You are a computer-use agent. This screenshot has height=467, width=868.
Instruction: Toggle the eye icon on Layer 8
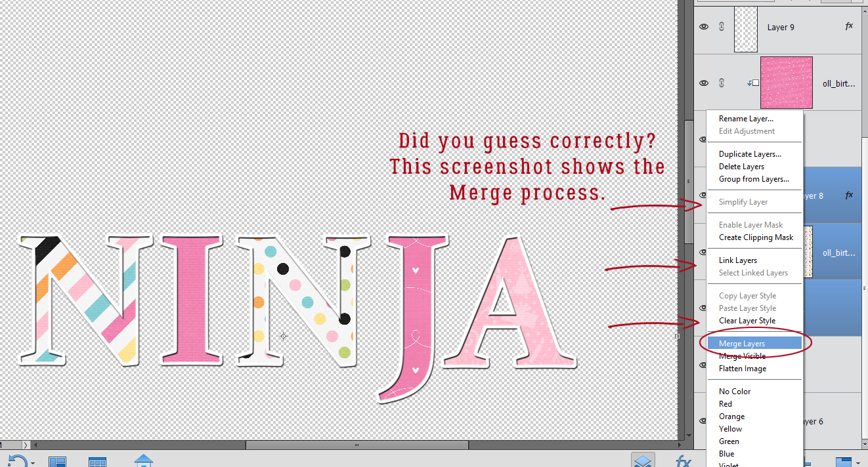coord(703,195)
